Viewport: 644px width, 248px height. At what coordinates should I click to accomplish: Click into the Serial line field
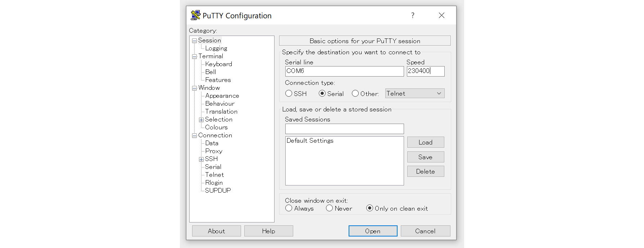[x=344, y=71]
